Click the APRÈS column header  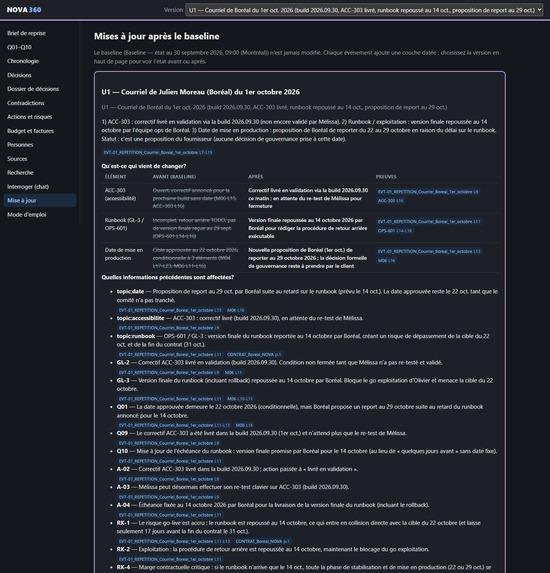(255, 177)
